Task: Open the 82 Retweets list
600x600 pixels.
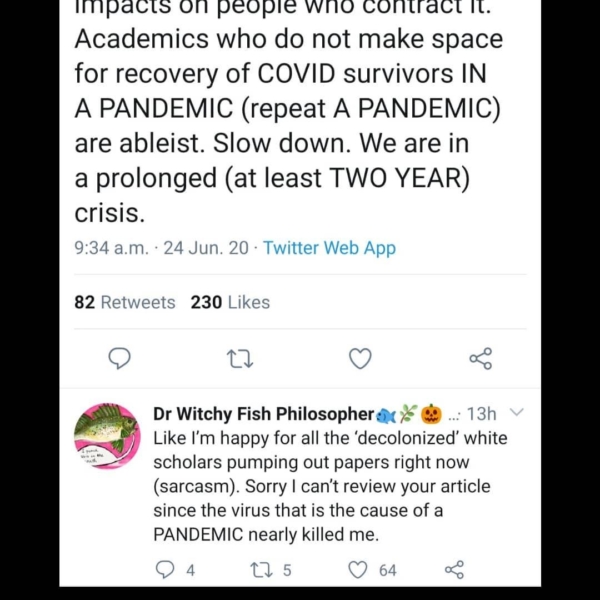Action: tap(125, 302)
